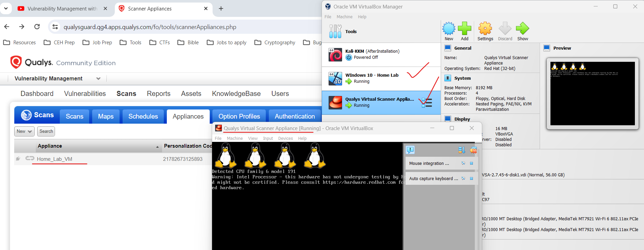The width and height of the screenshot is (644, 250).
Task: Click the browser reload icon
Action: click(x=37, y=27)
